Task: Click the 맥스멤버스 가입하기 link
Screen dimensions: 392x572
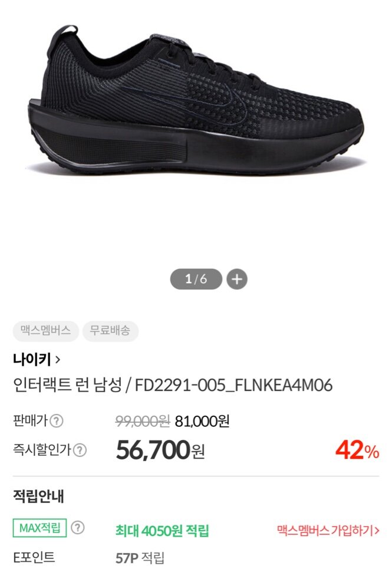Action: [328, 530]
